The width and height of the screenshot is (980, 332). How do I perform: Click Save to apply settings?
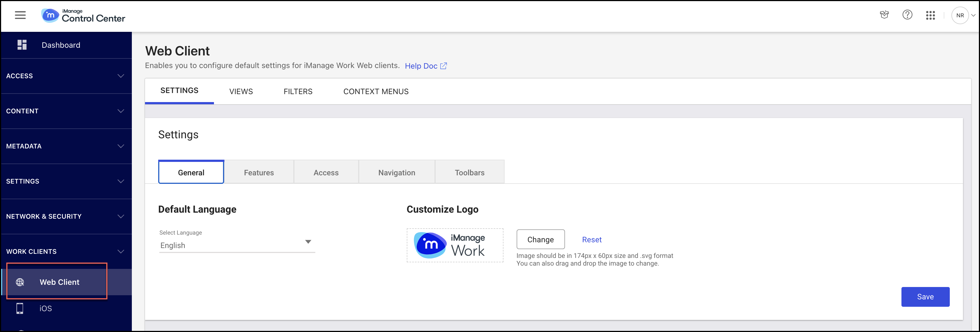(x=925, y=297)
